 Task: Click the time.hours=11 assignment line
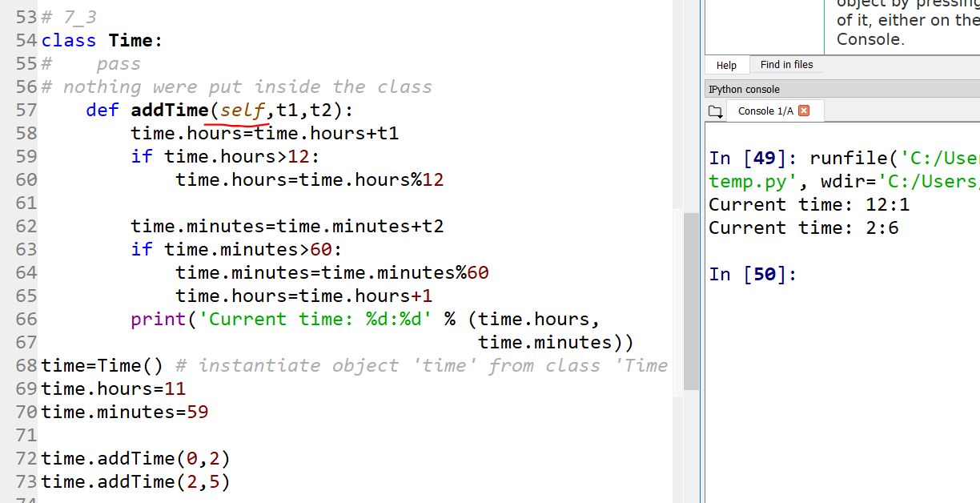[113, 389]
